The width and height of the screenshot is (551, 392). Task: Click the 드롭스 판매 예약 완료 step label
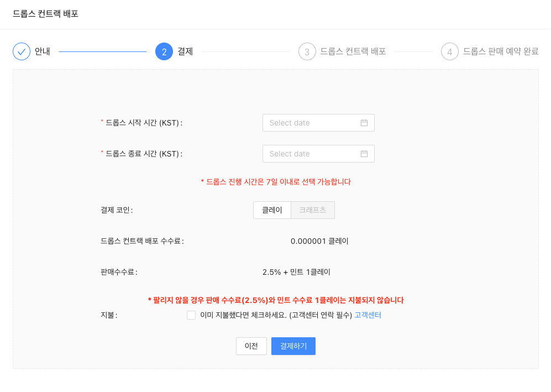pos(501,51)
